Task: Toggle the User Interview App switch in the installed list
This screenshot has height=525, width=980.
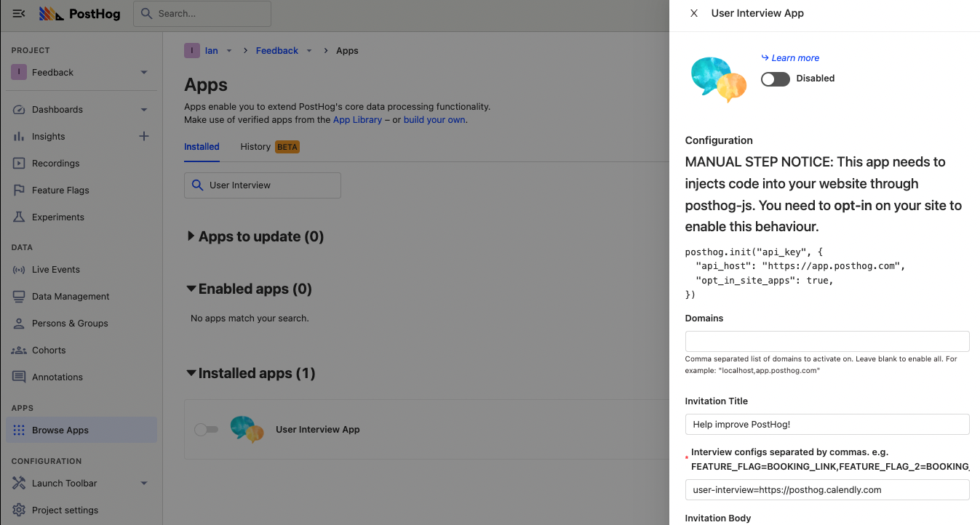Action: click(206, 430)
